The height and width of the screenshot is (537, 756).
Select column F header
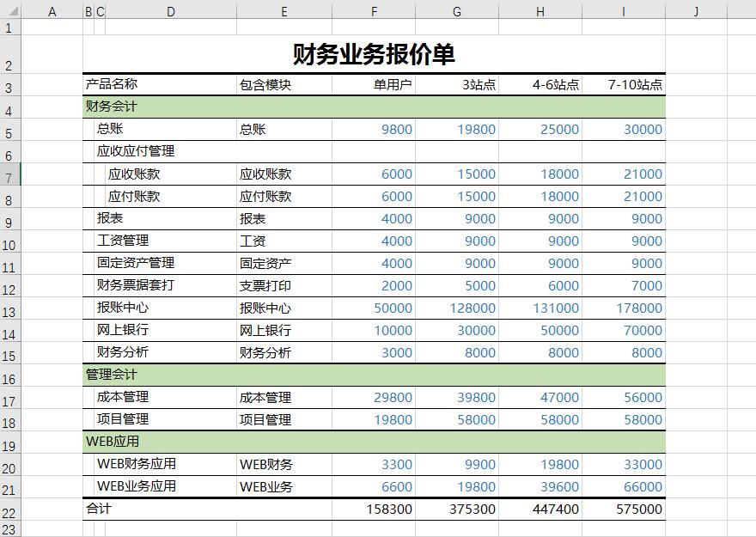click(x=373, y=11)
